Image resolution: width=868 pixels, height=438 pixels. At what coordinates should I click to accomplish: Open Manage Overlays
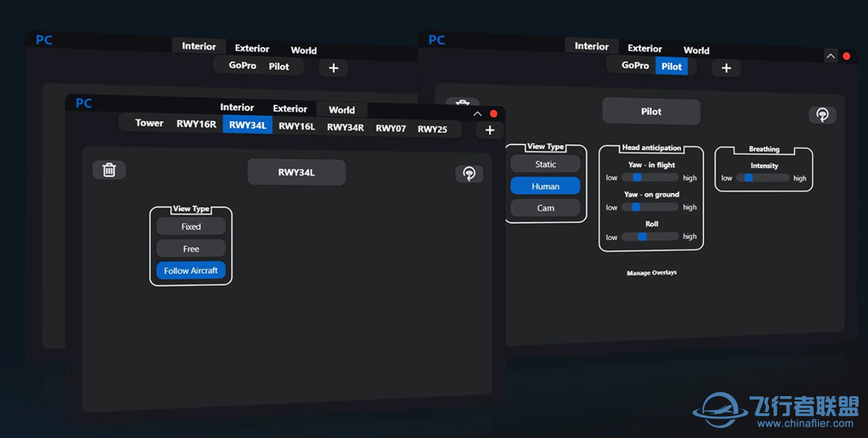click(652, 273)
